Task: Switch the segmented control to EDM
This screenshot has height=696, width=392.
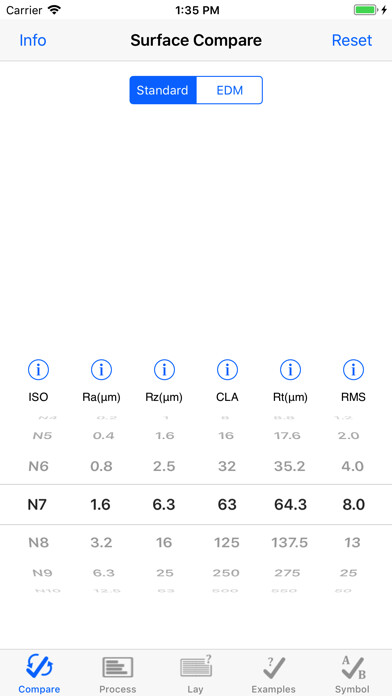Action: 230,90
